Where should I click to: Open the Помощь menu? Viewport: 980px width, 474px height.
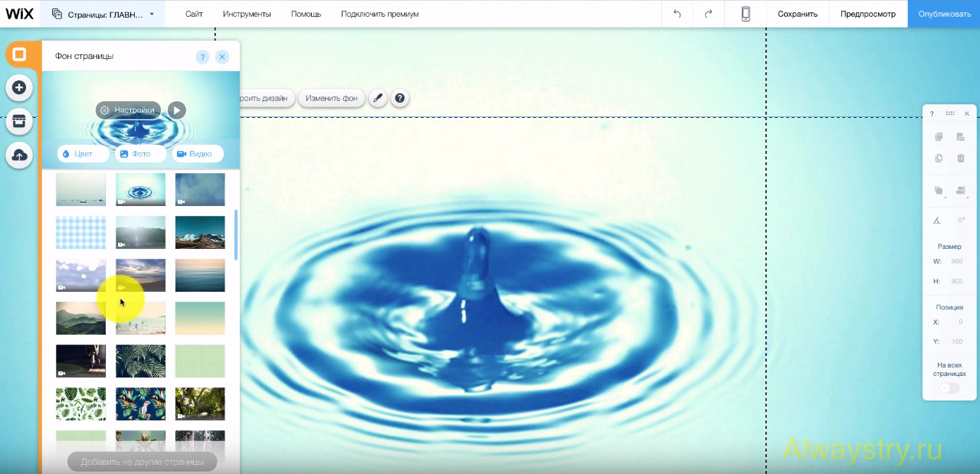tap(306, 14)
